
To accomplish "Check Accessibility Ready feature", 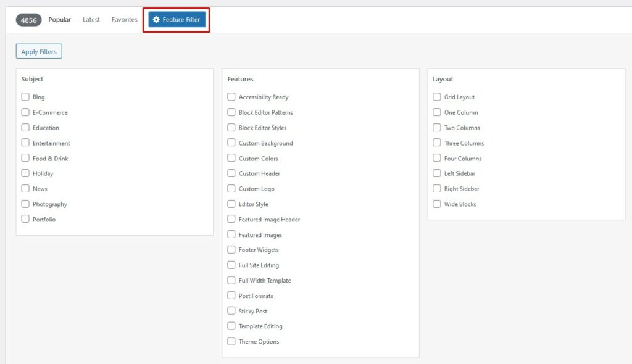I will (231, 97).
